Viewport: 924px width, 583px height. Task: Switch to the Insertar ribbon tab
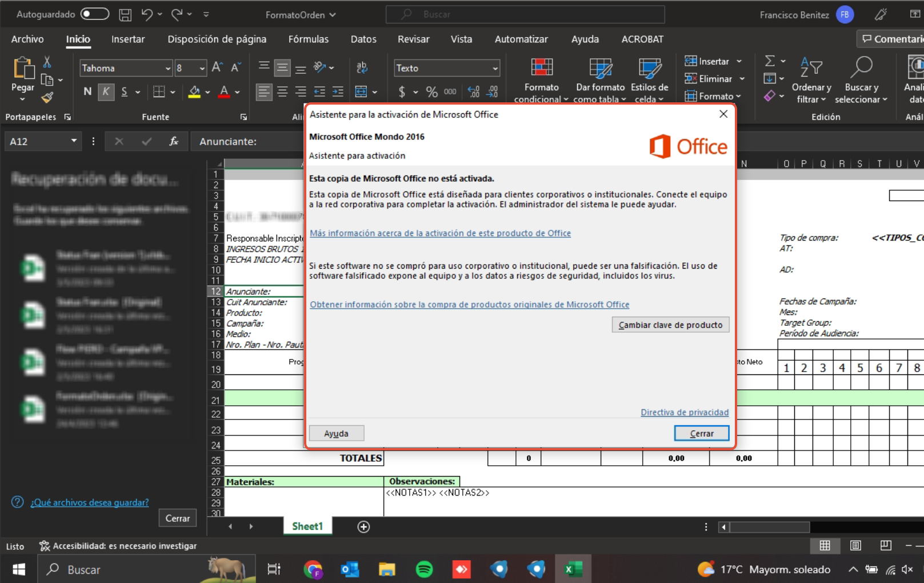click(128, 39)
